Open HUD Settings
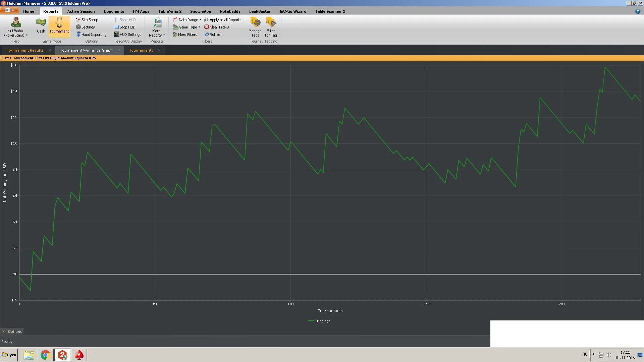This screenshot has height=362, width=644. coord(127,35)
